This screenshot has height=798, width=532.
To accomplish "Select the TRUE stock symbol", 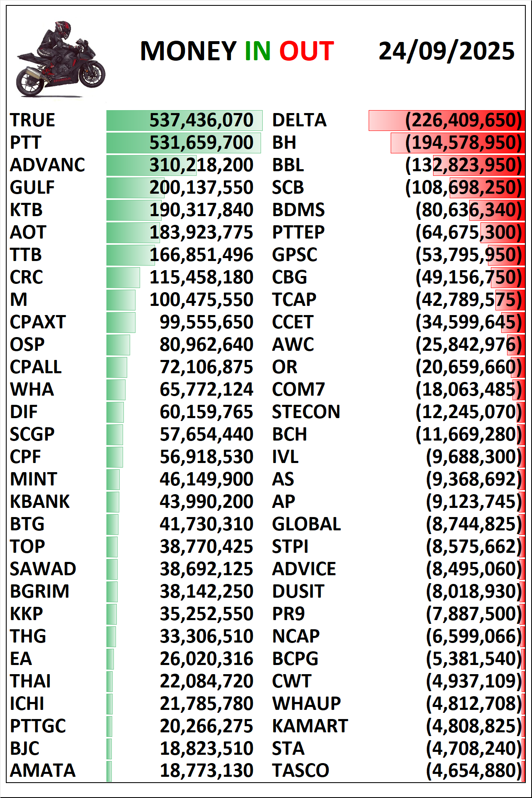I will tap(32, 121).
